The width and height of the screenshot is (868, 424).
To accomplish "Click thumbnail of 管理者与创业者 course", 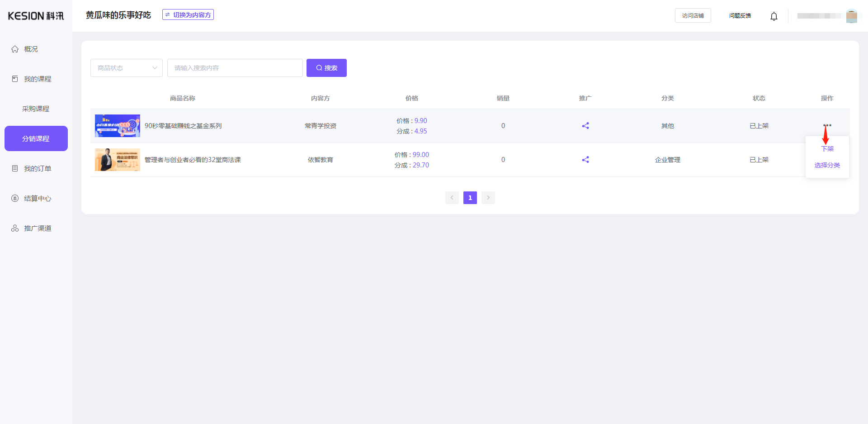I will point(117,160).
